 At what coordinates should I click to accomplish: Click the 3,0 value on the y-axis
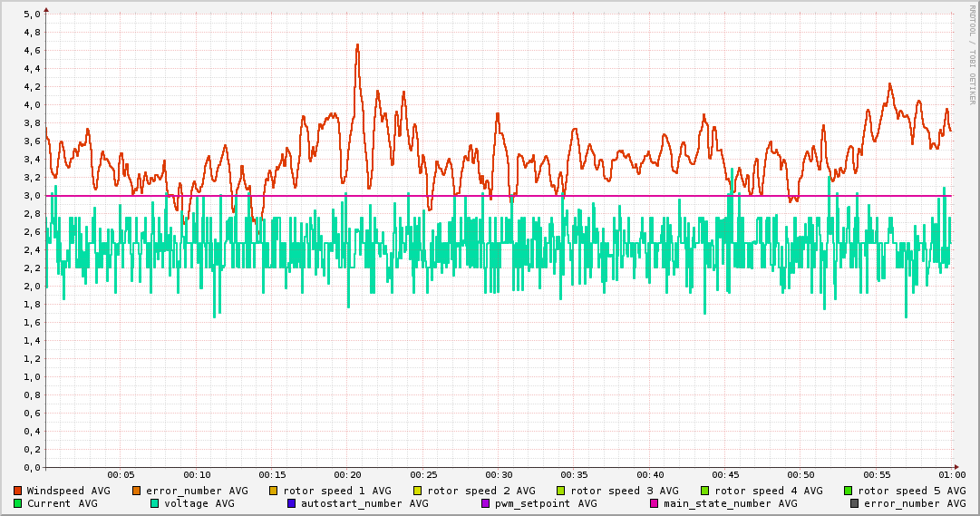point(31,196)
